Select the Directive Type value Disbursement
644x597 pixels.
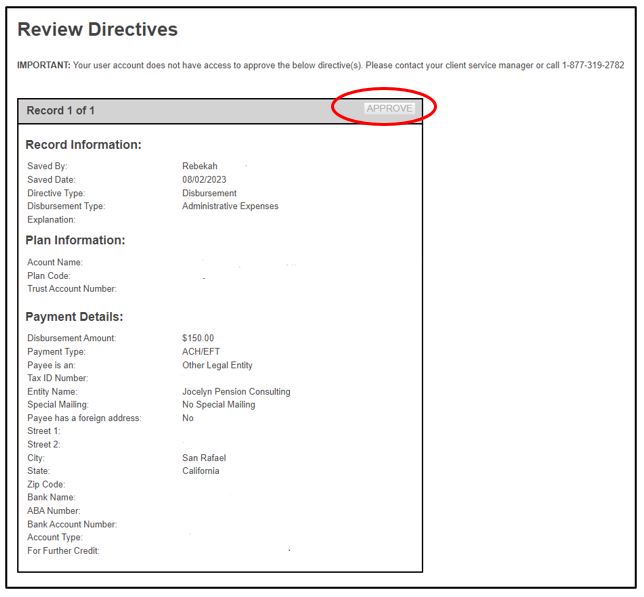click(x=209, y=193)
